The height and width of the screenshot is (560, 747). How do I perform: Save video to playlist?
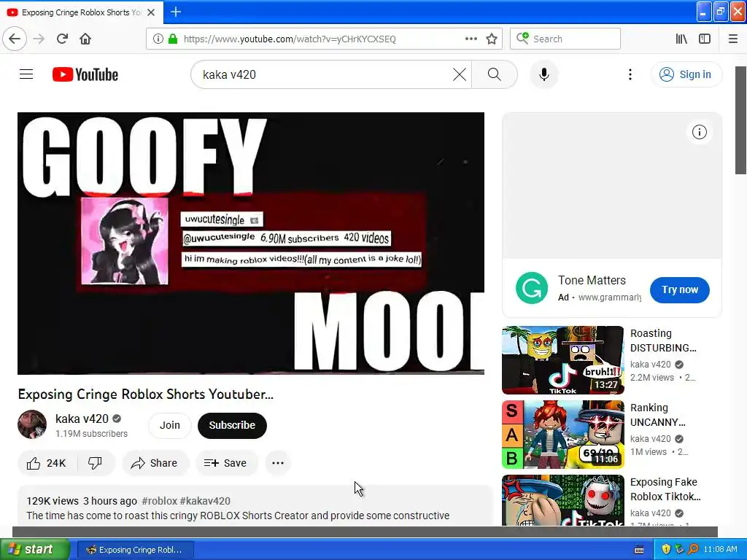226,463
